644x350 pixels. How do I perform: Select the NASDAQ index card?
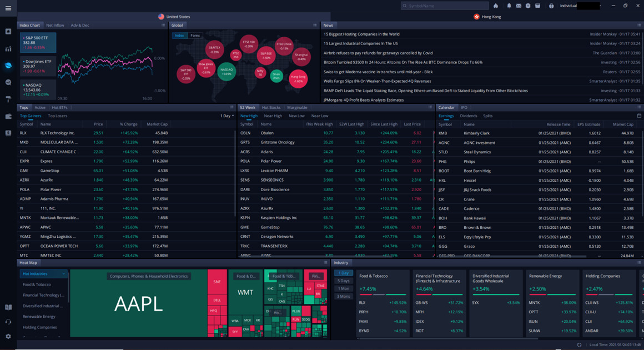[x=38, y=89]
